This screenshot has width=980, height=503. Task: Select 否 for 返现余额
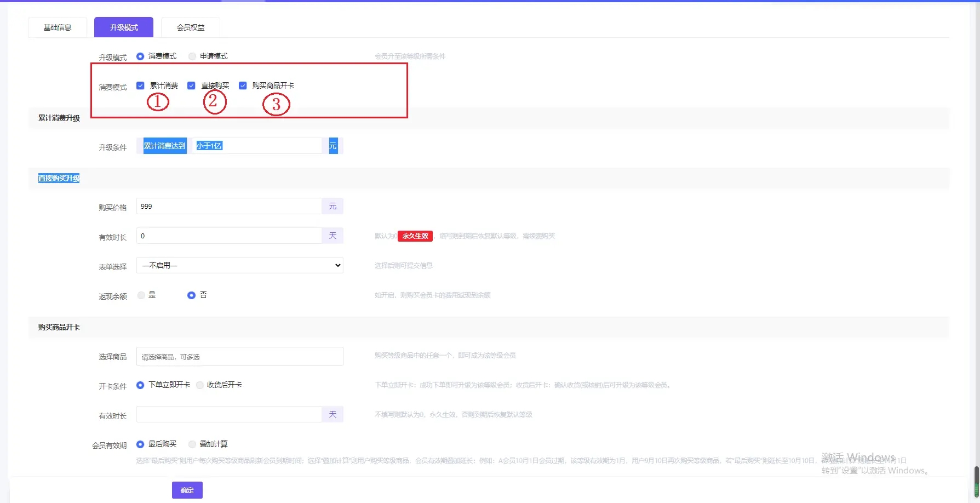point(191,295)
